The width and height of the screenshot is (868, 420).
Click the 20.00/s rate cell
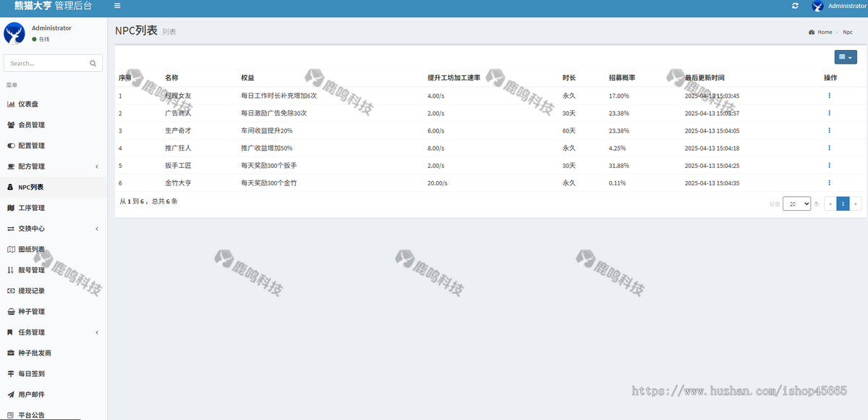tap(438, 183)
